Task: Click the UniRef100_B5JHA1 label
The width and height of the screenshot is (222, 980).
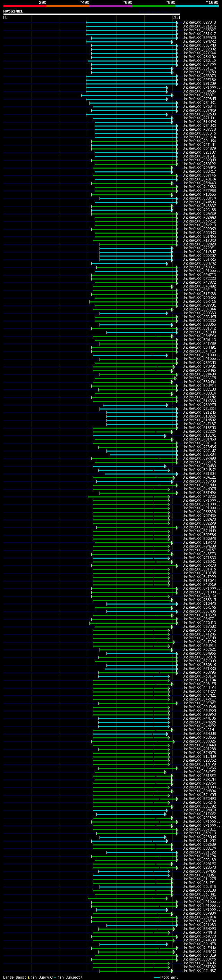Action: pyautogui.click(x=199, y=894)
